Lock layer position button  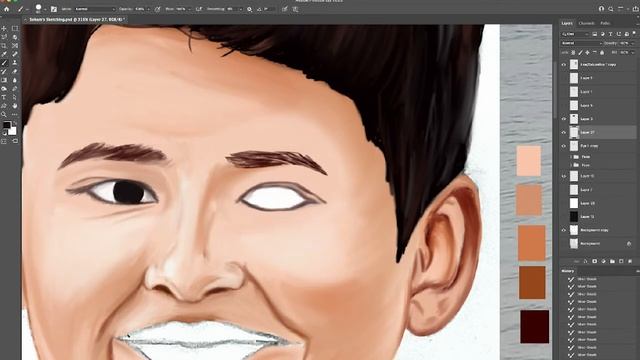click(587, 53)
